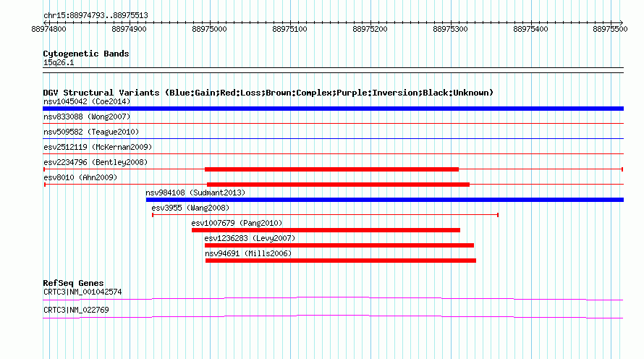Viewport: 644px width, 359px height.
Task: Open variant label esv1236283 (Levy2007)
Action: (250, 238)
